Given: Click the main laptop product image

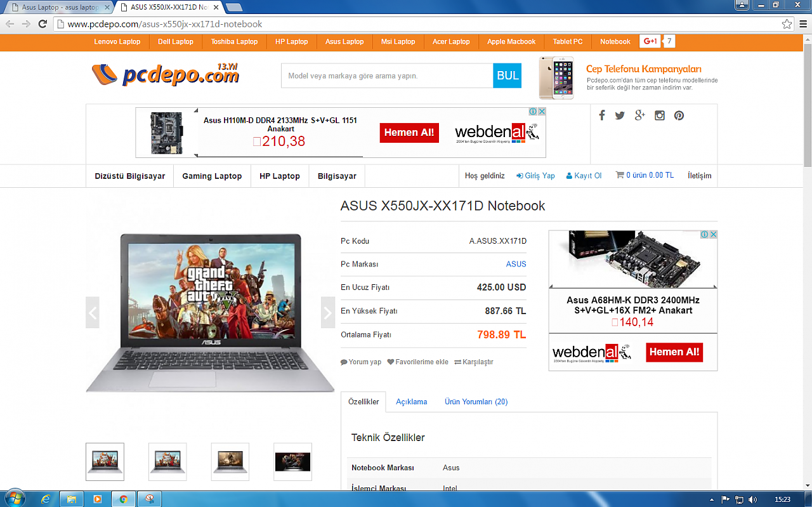Looking at the screenshot, I should (x=210, y=312).
